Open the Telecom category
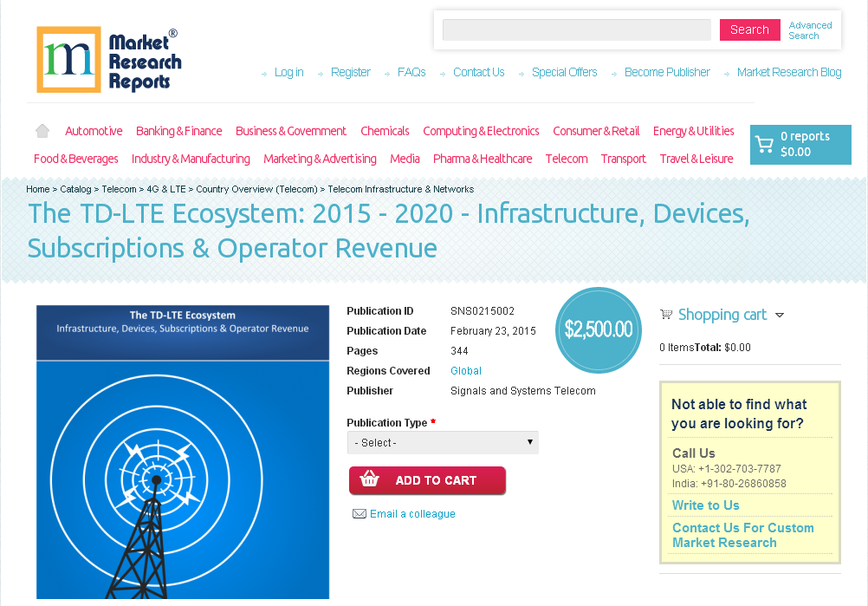The image size is (868, 606). [566, 159]
